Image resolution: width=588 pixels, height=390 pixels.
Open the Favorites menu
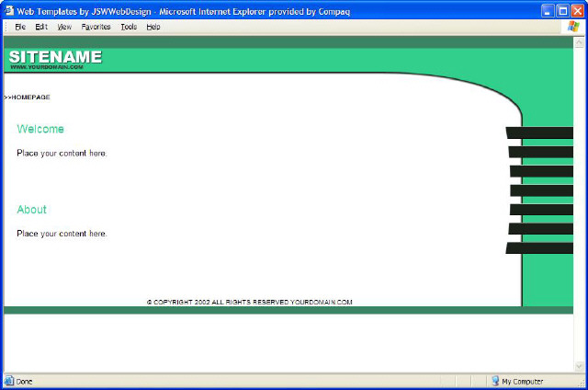(96, 27)
